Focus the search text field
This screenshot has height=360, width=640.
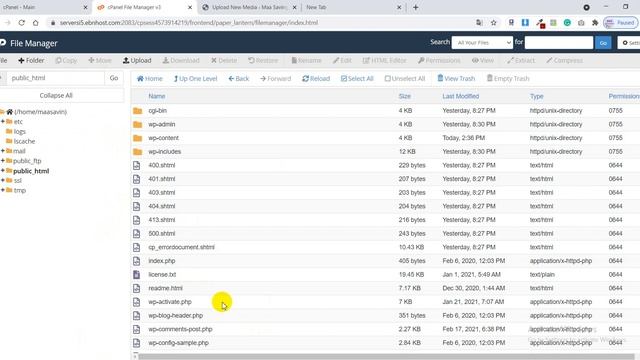tap(559, 42)
